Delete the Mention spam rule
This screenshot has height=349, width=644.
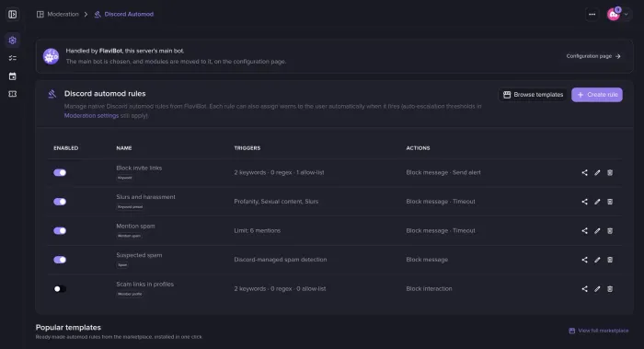coord(610,230)
